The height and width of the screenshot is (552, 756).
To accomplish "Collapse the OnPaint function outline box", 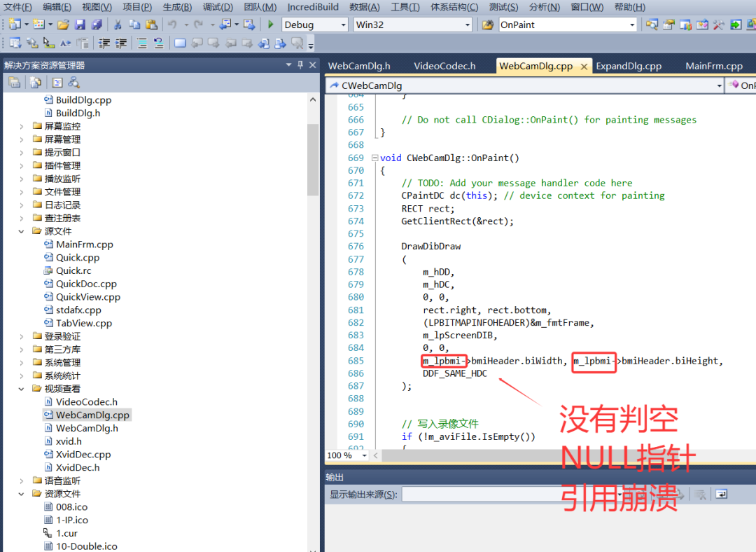I will 374,158.
